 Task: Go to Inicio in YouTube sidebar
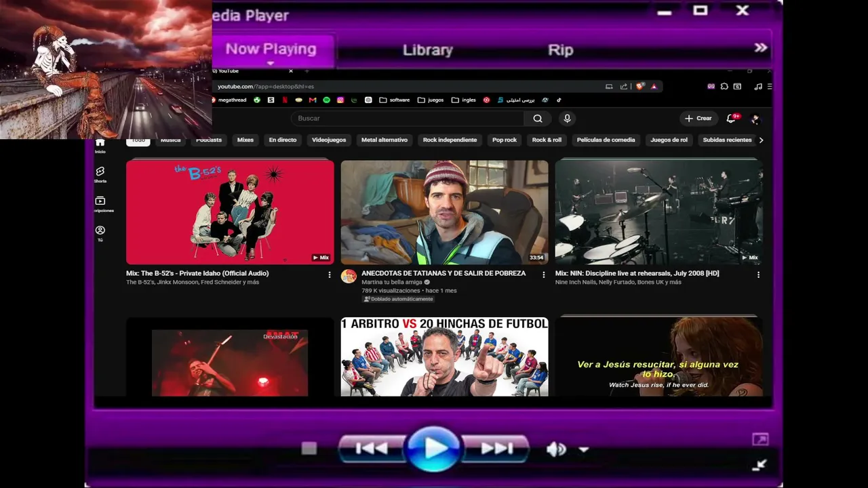(x=100, y=146)
